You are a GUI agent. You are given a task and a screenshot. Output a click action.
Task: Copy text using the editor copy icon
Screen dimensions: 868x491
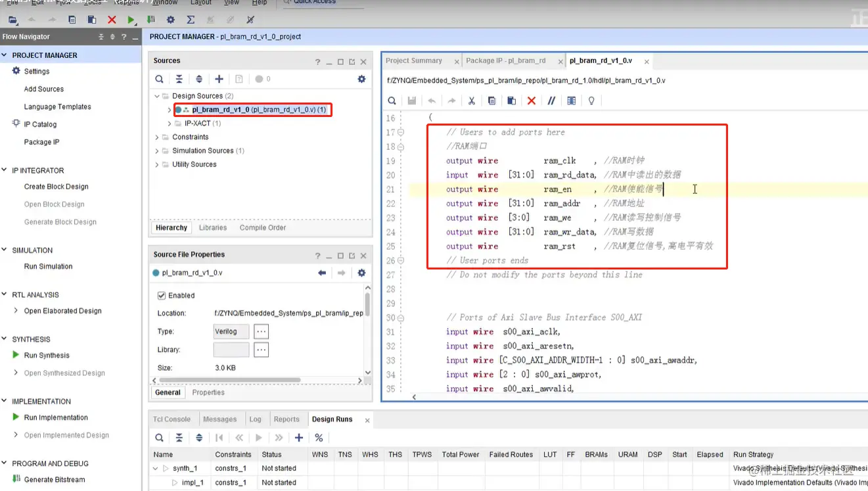pos(491,101)
